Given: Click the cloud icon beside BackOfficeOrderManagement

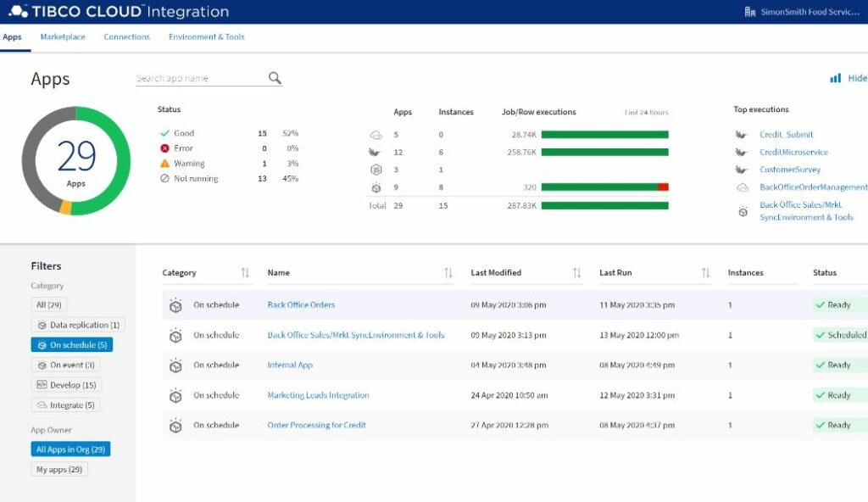Looking at the screenshot, I should coord(743,187).
